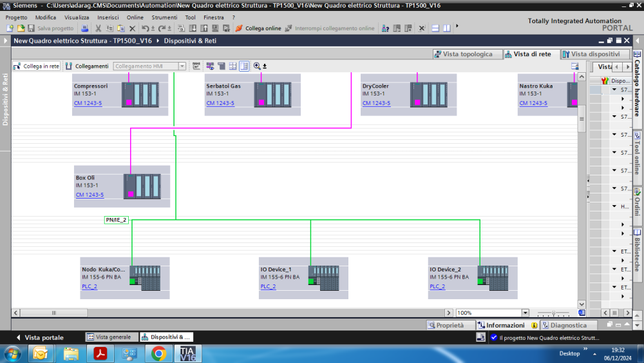Click the Delete X icon beside Paste

132,28
